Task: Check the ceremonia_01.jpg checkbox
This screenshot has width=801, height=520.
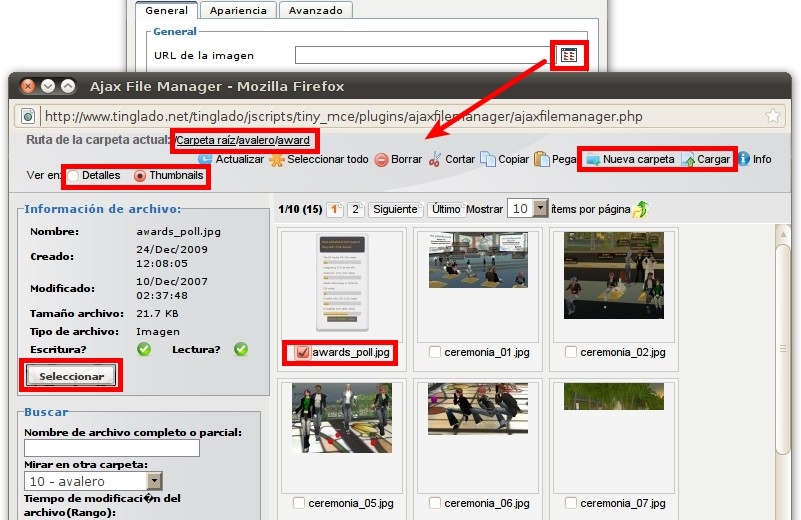Action: pyautogui.click(x=435, y=352)
